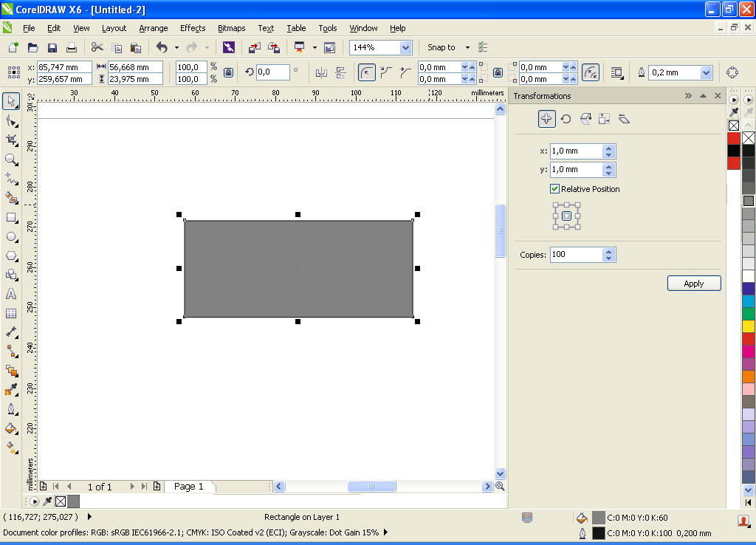Select the Outline Pen tool

[x=11, y=409]
